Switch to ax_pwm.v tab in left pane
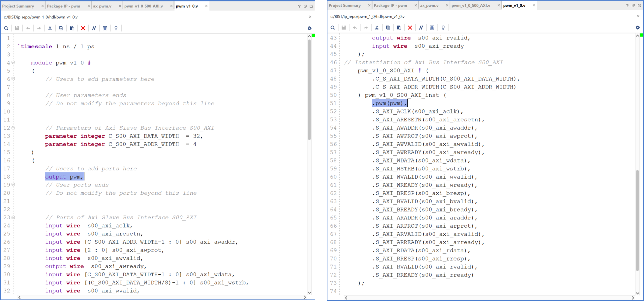The width and height of the screenshot is (644, 301). pos(102,6)
